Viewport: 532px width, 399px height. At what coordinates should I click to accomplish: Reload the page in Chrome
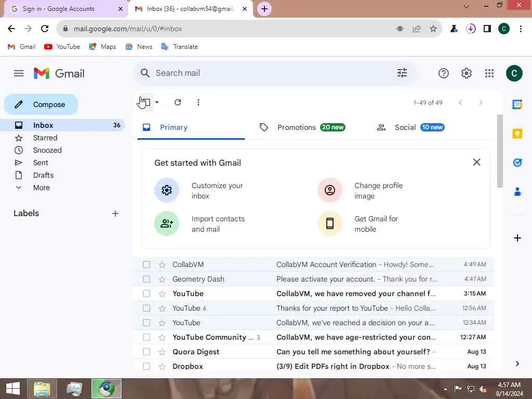click(45, 29)
